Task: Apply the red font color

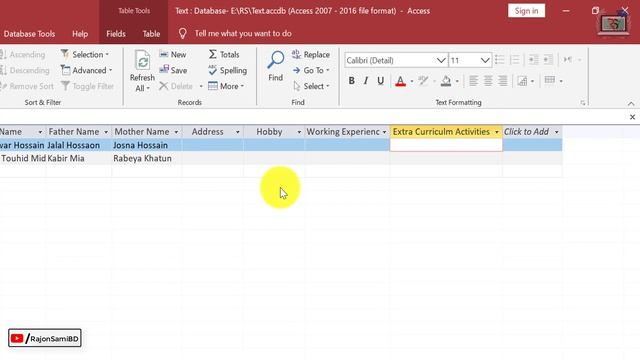Action: pos(400,81)
